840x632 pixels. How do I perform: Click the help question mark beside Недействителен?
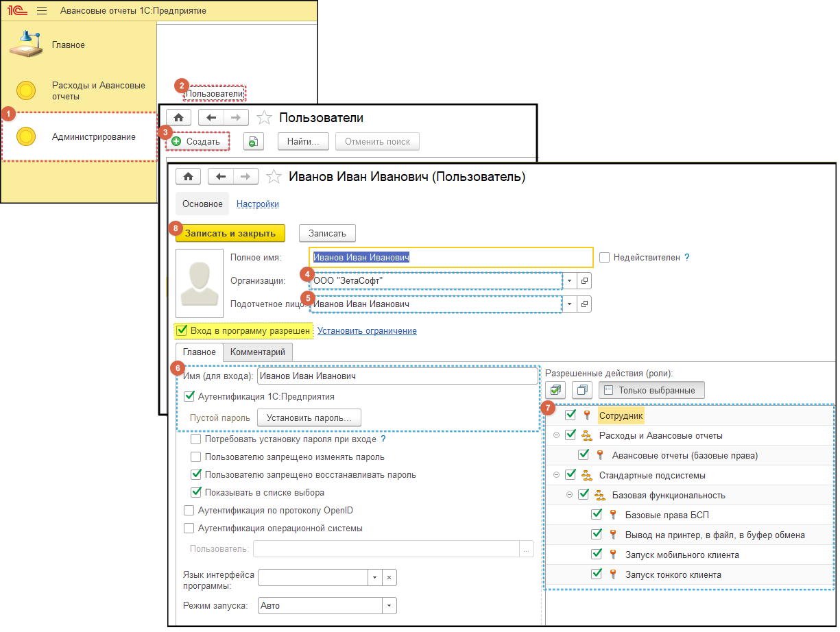pos(686,258)
